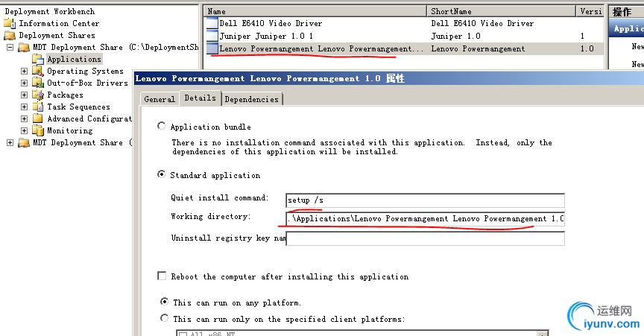Screen dimensions: 644x336
Task: Click the Lenovo Powermangement application row icon
Action: pos(212,49)
